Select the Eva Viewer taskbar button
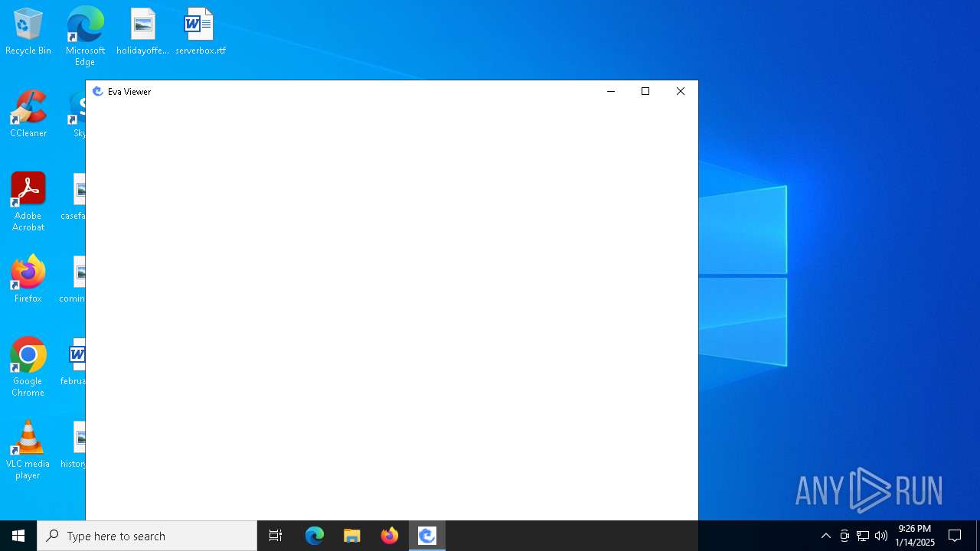 click(x=427, y=536)
